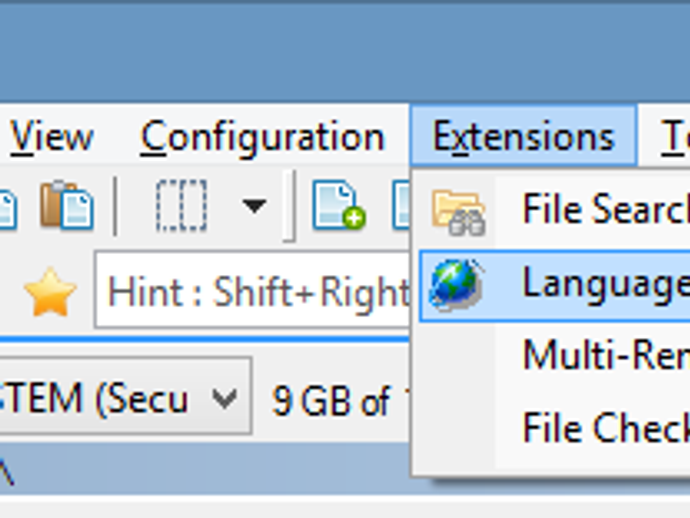Open the black dropdown arrow beside the selection icon
Image resolution: width=690 pixels, height=518 pixels.
click(x=254, y=206)
